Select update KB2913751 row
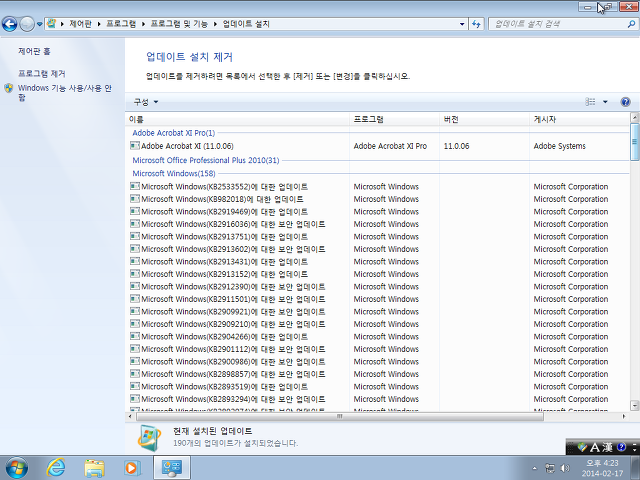 pos(378,236)
